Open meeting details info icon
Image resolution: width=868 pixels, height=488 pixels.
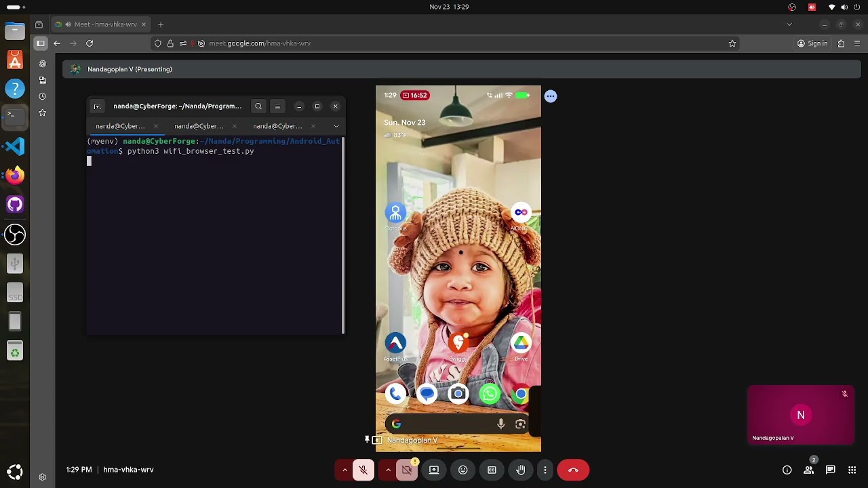tap(787, 470)
